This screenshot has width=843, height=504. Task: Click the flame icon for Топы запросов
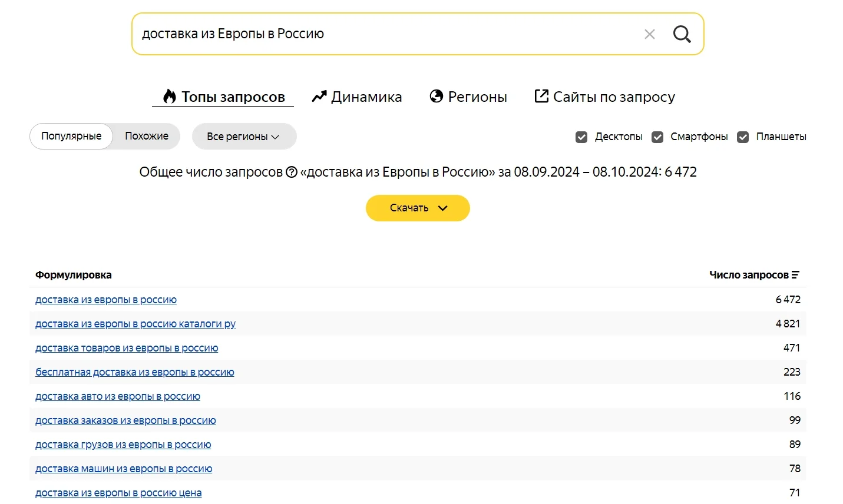tap(170, 97)
